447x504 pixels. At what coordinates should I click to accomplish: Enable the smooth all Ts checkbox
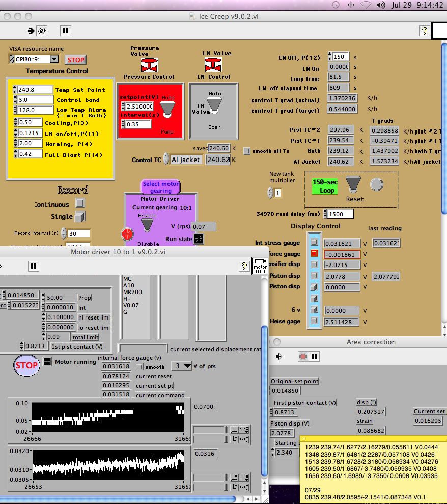(x=247, y=151)
